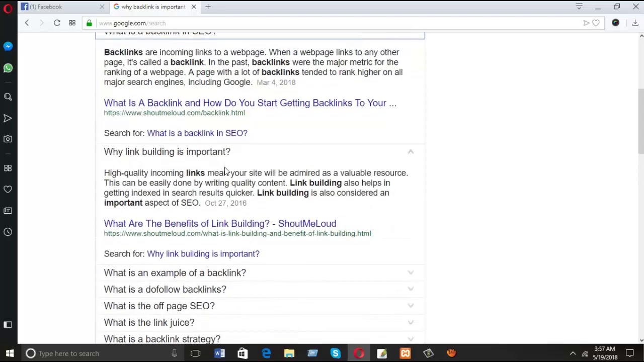
Task: Show hidden system tray icons
Action: tap(573, 353)
